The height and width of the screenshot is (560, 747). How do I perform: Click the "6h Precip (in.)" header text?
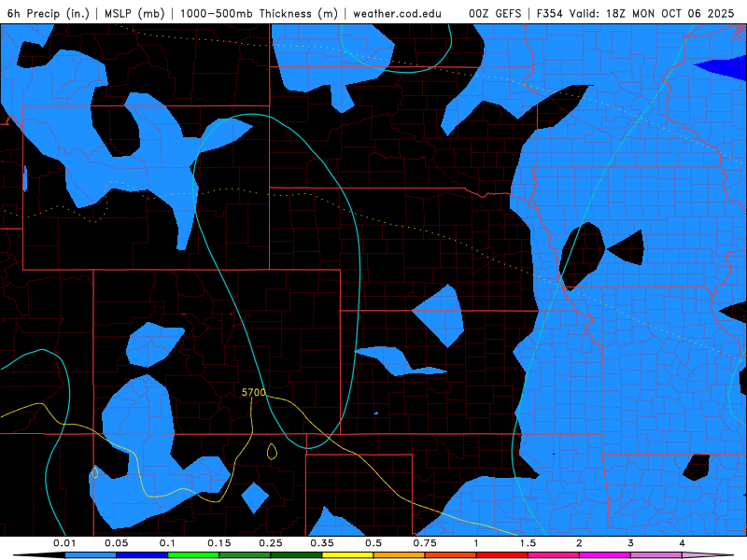click(49, 13)
